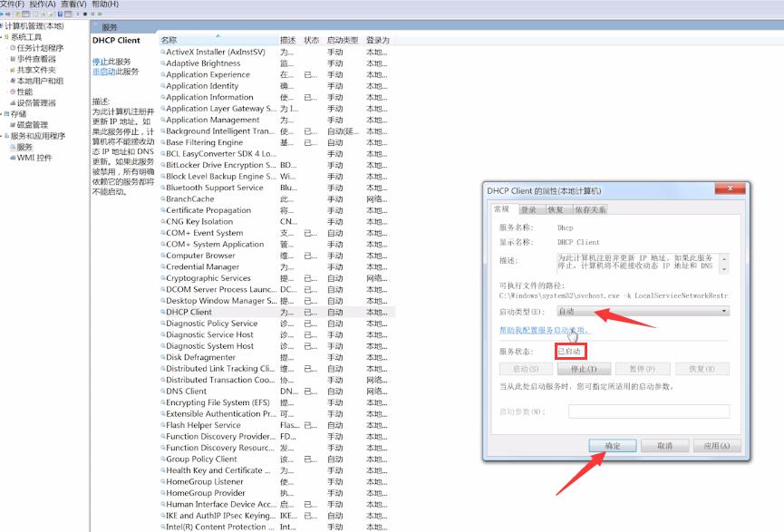
Task: Open the 帮助(H) menu
Action: tap(105, 4)
